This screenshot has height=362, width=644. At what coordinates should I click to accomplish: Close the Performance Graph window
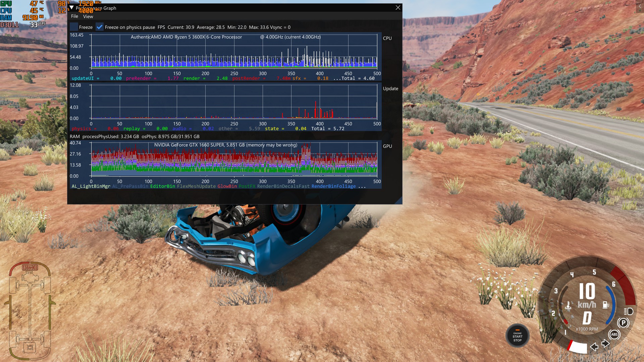pyautogui.click(x=398, y=8)
